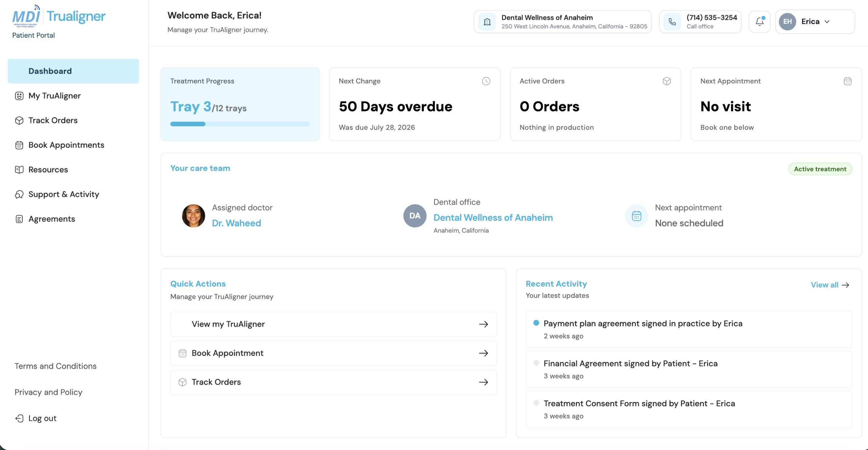This screenshot has width=868, height=450.
Task: Open Privacy and Policy link
Action: point(49,392)
